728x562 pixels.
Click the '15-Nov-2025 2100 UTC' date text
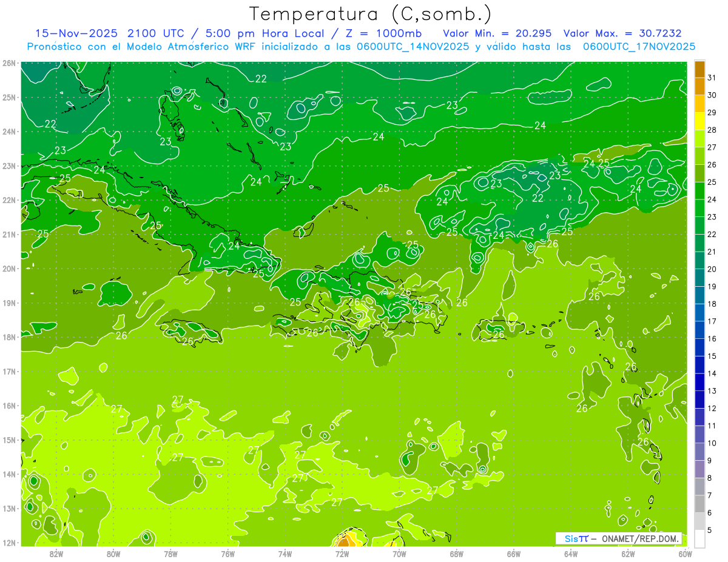click(109, 33)
